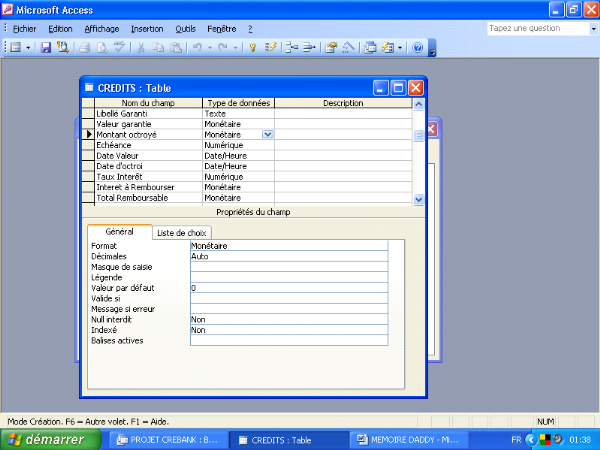Open the Properties sheet from the toolbar

[x=331, y=47]
